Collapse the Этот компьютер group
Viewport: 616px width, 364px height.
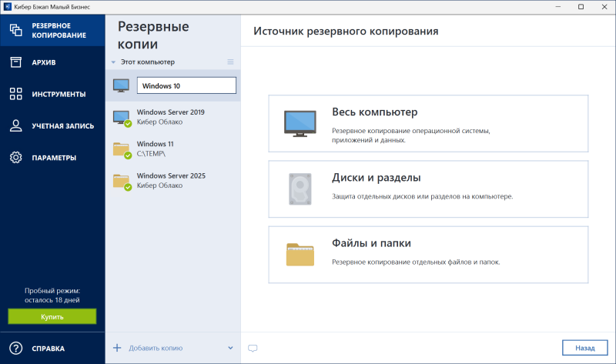[113, 62]
